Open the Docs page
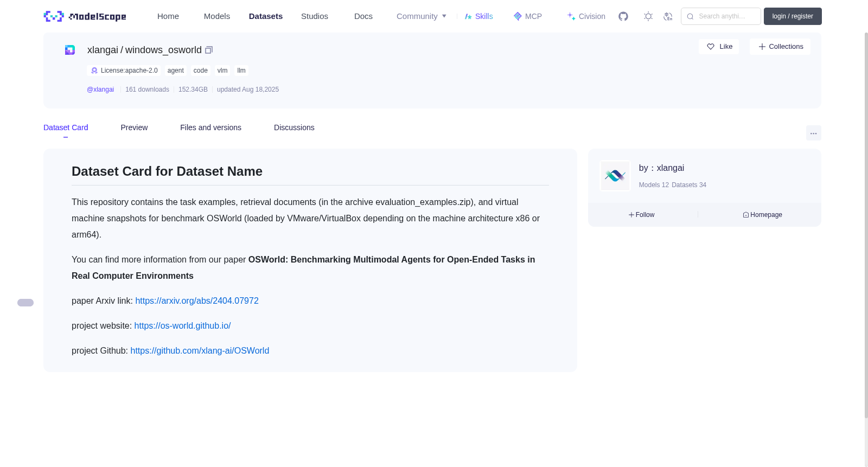 click(363, 16)
